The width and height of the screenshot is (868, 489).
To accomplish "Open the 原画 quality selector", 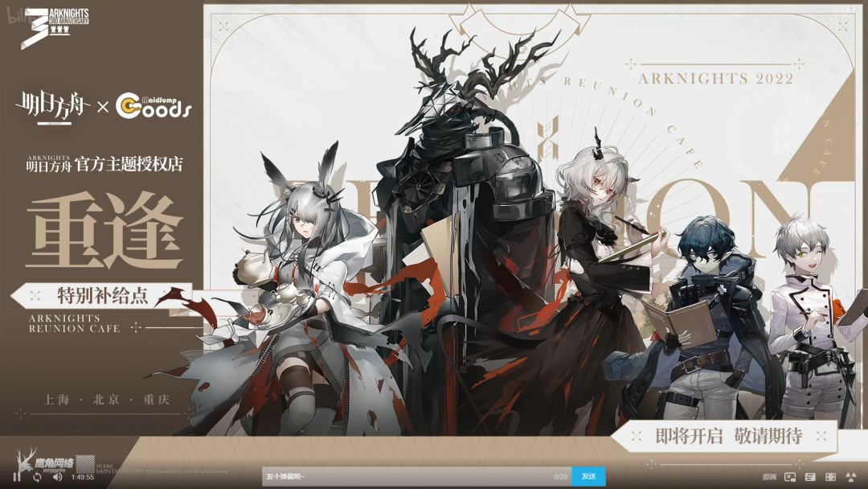I will coord(769,477).
